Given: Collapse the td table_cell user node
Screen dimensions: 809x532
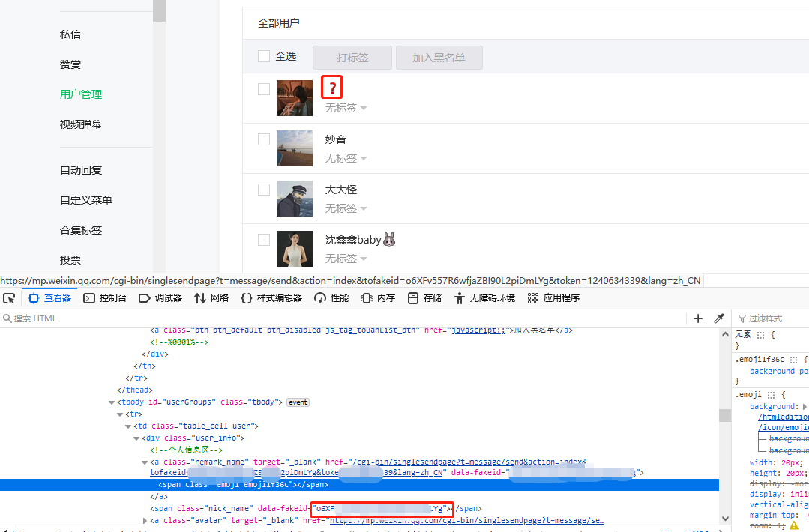Looking at the screenshot, I should coord(128,426).
